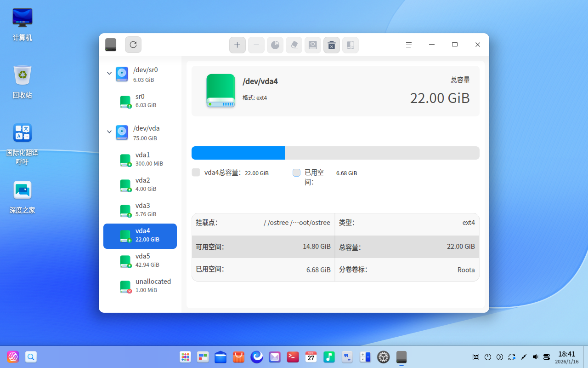The image size is (588, 368).
Task: Collapse the /dev/sr0 device tree
Action: coord(109,74)
